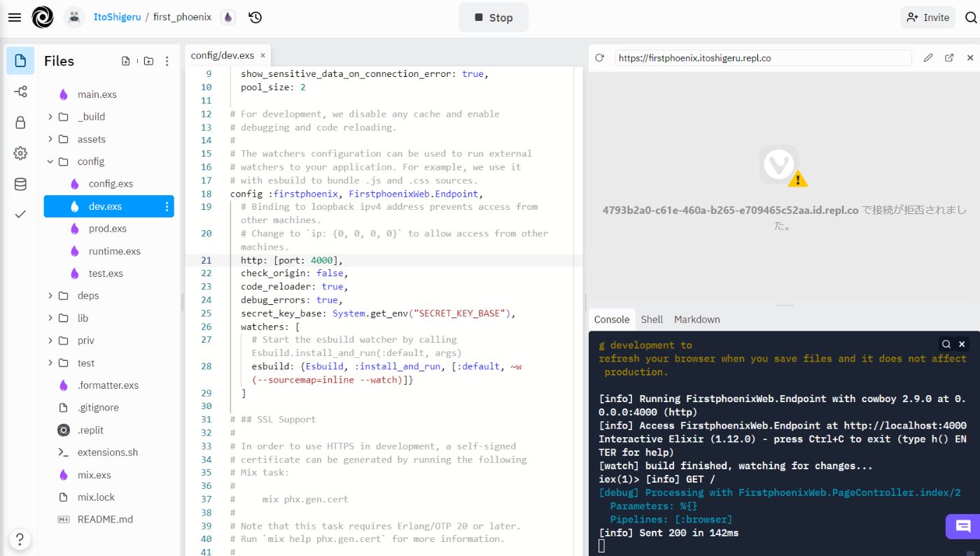Open the Version Control sidebar icon

(x=20, y=91)
